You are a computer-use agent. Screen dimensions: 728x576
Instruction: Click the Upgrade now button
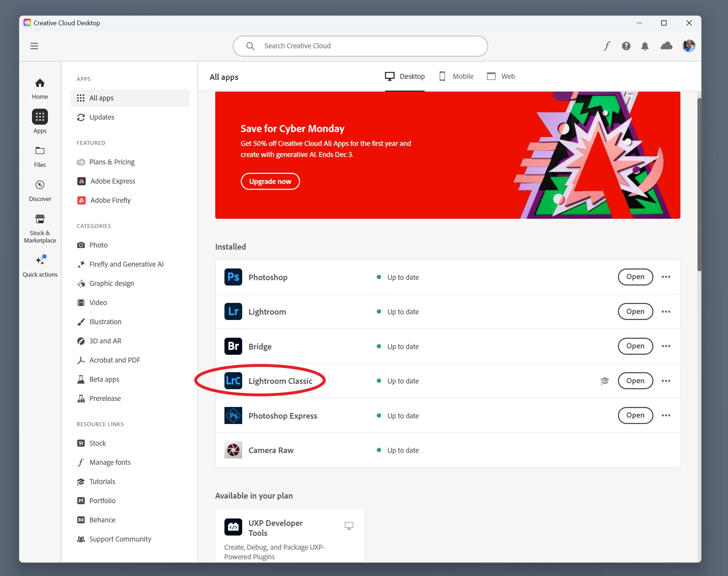pos(270,181)
